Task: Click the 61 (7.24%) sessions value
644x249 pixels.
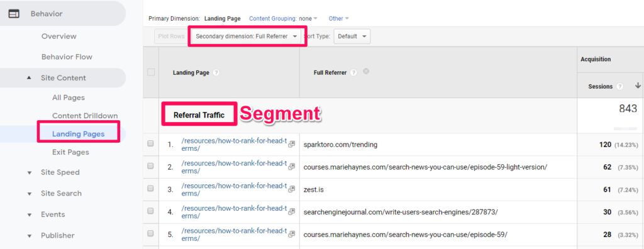Action: pos(621,190)
